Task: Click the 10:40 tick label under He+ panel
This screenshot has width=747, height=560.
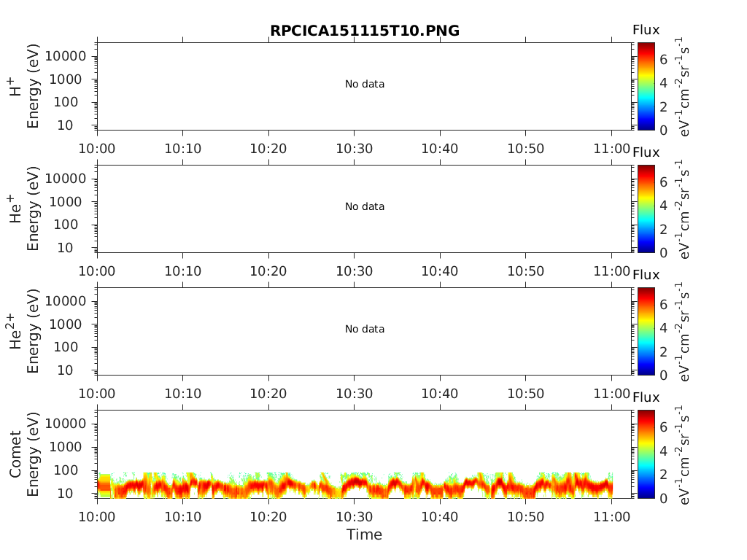Action: 440,271
